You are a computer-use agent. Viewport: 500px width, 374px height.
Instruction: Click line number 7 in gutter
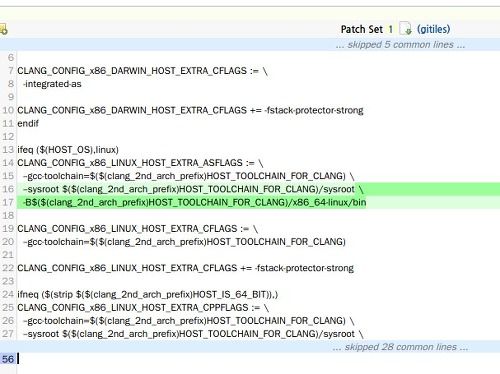coord(11,71)
